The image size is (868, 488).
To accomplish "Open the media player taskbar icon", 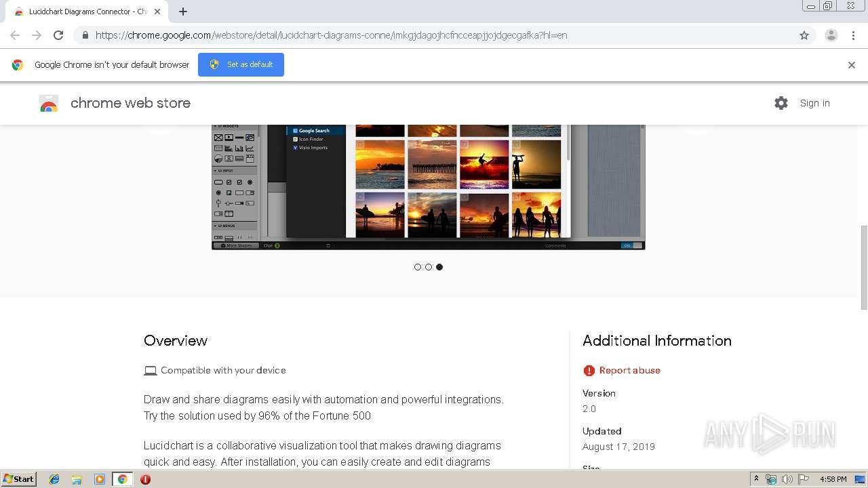I will pos(100,479).
